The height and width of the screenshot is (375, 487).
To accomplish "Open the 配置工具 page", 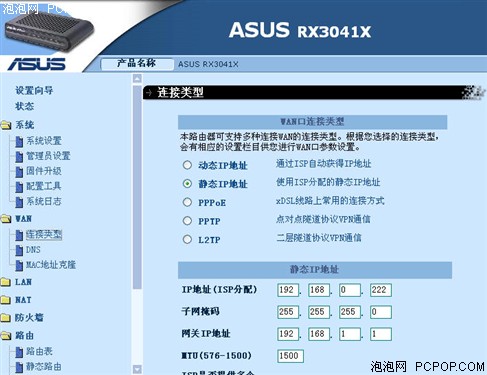I will (x=44, y=186).
